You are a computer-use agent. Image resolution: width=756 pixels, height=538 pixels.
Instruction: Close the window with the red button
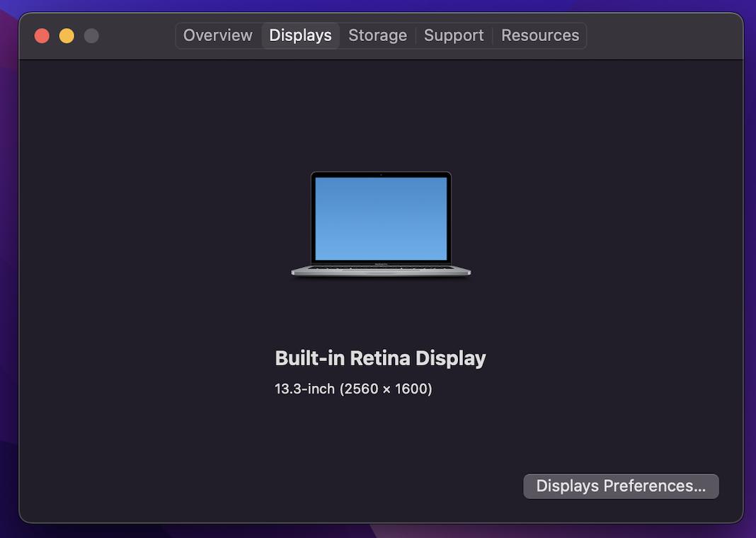(42, 35)
